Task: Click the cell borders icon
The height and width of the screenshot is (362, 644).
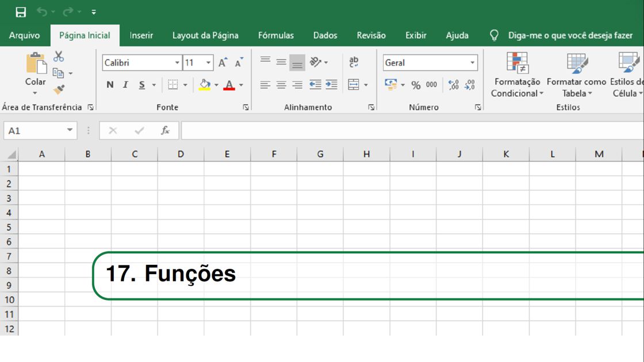Action: (x=173, y=84)
